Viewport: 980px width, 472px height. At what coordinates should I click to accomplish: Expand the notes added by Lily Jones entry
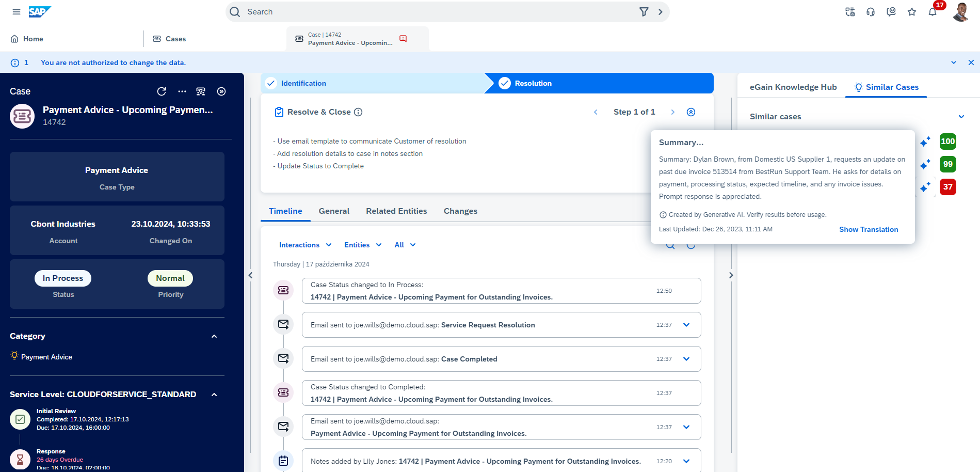[686, 461]
